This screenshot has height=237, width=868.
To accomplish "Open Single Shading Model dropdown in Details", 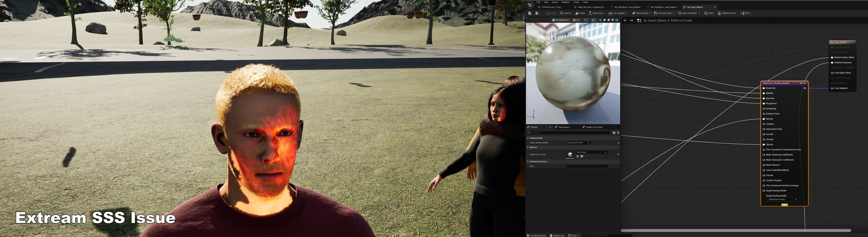I will point(578,143).
